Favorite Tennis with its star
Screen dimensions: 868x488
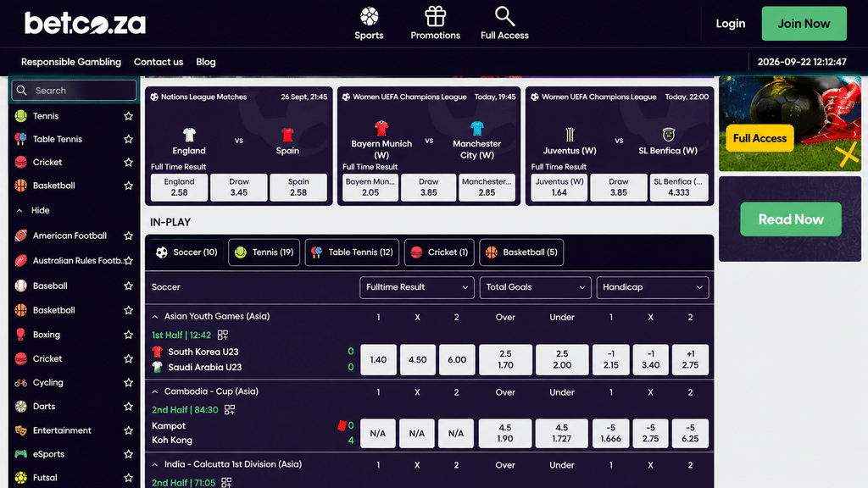(x=129, y=115)
